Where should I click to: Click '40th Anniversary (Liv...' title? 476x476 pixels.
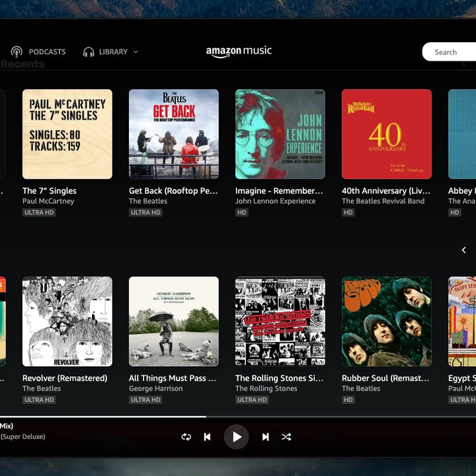[x=386, y=191]
